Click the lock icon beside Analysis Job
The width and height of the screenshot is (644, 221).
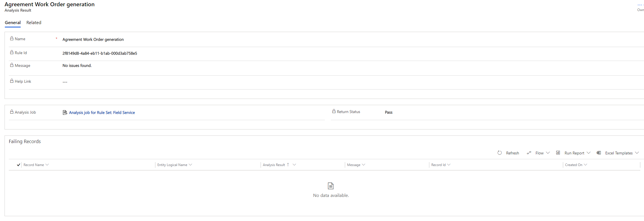click(x=12, y=112)
